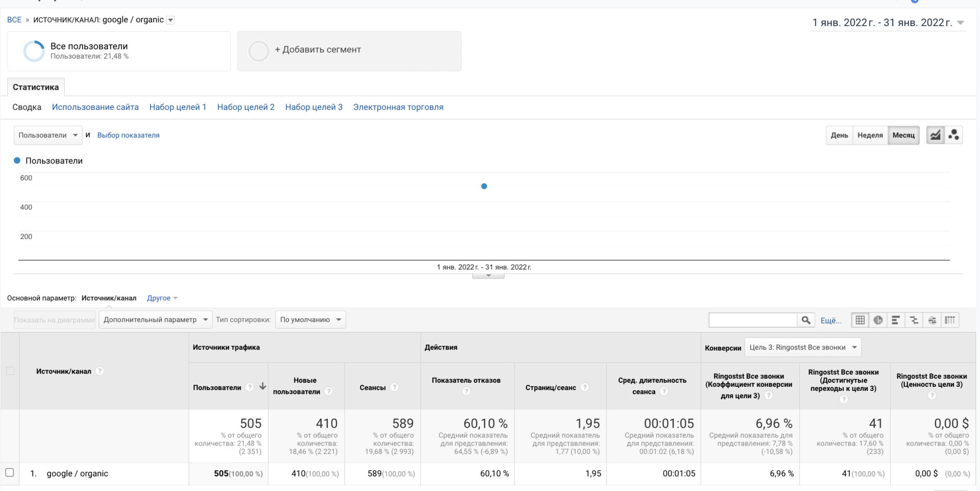Select the line chart type icon
Image resolution: width=980 pixels, height=491 pixels.
(935, 135)
